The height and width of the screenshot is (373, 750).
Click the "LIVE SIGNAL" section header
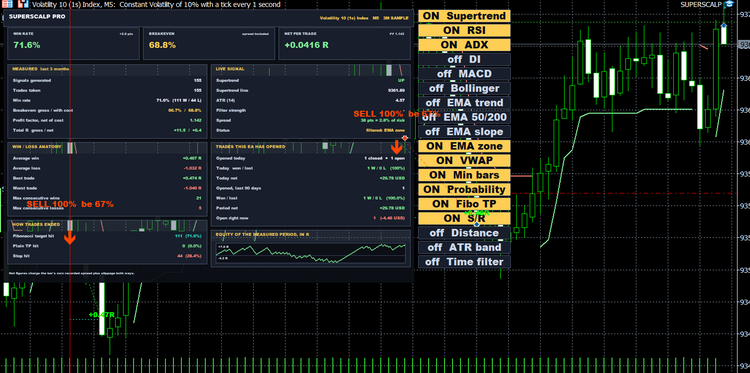[x=230, y=69]
